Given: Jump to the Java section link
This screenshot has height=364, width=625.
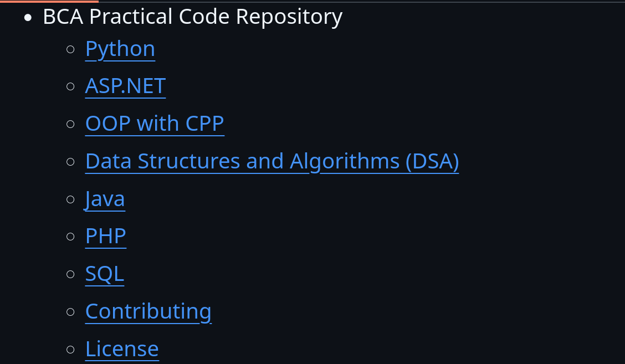Looking at the screenshot, I should 105,199.
